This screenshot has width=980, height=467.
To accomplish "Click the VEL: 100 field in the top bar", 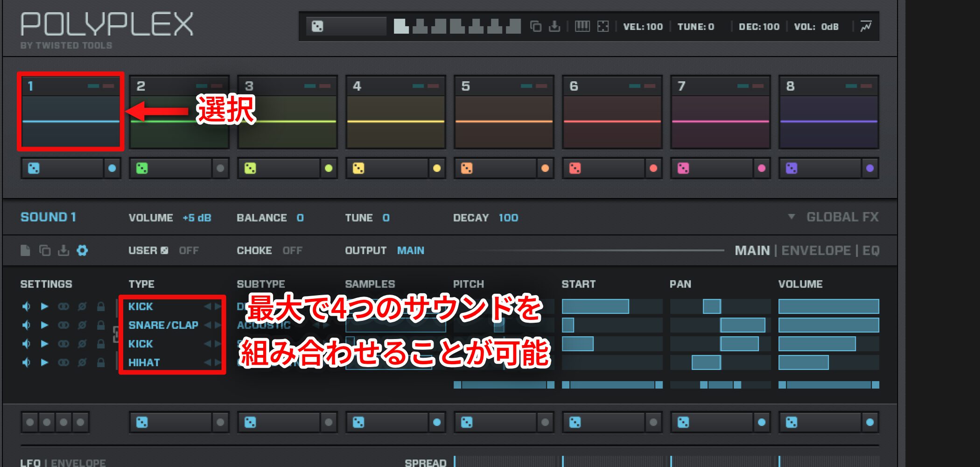I will pos(643,27).
